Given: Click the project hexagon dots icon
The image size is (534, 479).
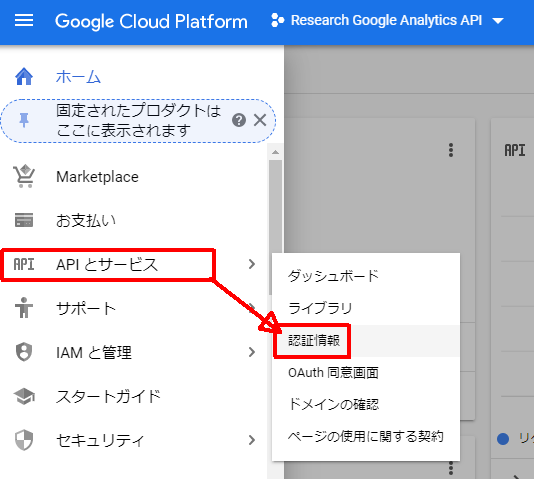Looking at the screenshot, I should [x=277, y=20].
